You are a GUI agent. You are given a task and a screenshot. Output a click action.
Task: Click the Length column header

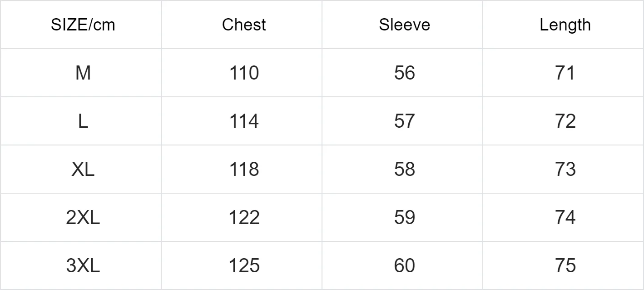(565, 25)
